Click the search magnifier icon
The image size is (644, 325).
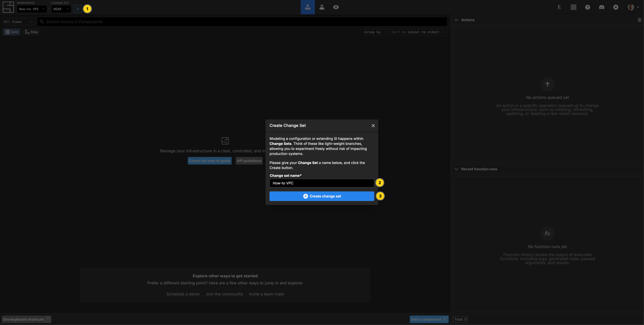click(42, 22)
